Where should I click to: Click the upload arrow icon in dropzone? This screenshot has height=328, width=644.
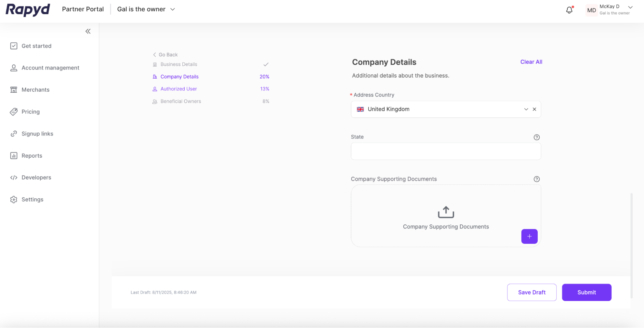pos(446,212)
